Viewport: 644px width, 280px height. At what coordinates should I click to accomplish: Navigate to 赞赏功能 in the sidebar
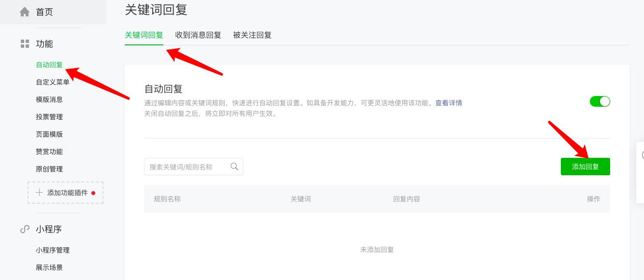tap(49, 152)
